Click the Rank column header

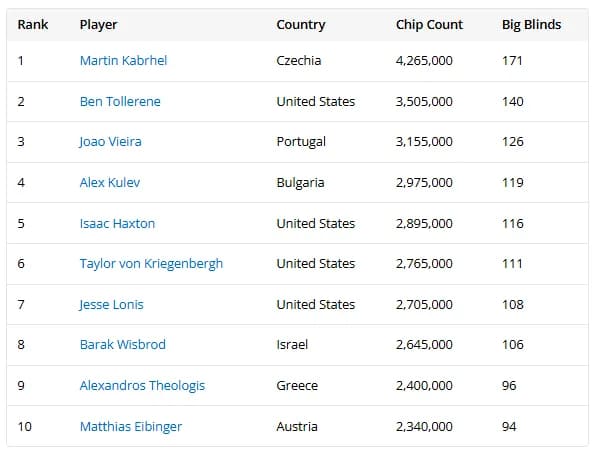[x=33, y=24]
